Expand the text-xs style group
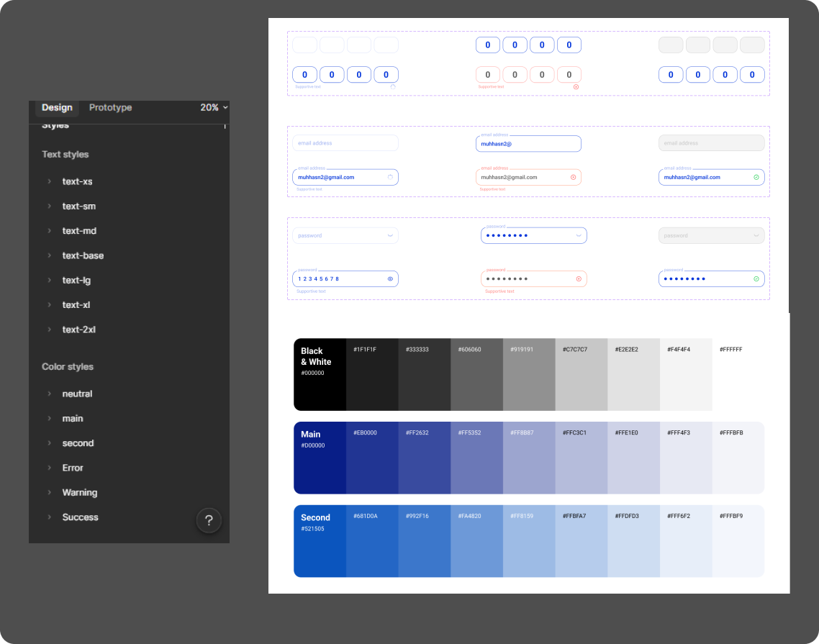 pyautogui.click(x=50, y=182)
